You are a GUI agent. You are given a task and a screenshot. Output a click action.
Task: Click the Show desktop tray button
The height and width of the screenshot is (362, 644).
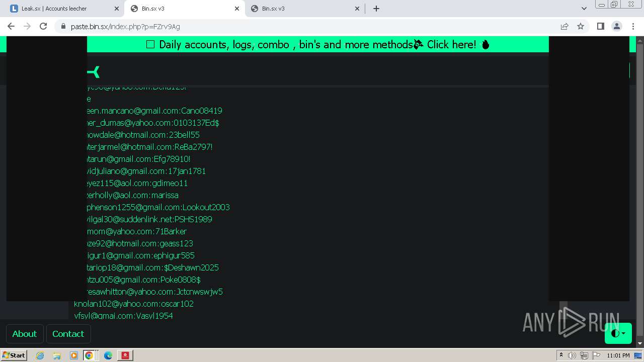pyautogui.click(x=638, y=355)
